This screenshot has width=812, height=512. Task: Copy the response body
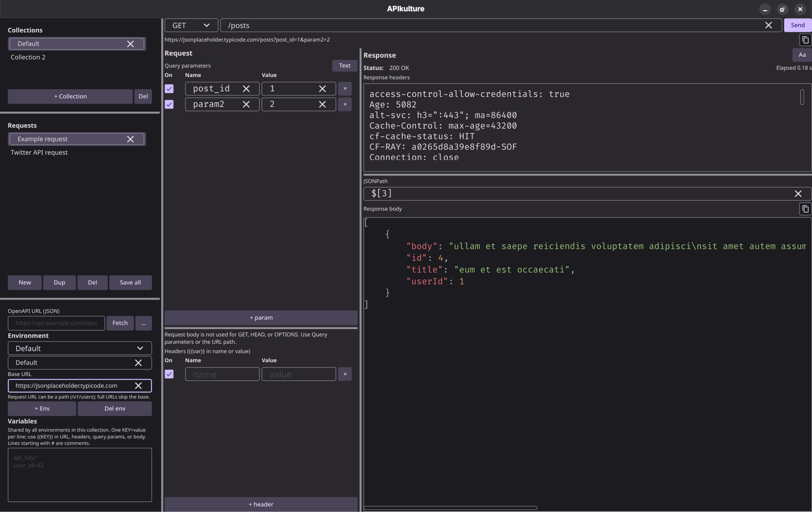(805, 209)
